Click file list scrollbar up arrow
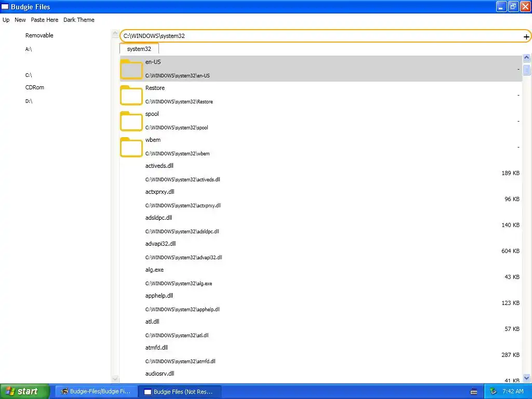The width and height of the screenshot is (532, 399). pyautogui.click(x=527, y=58)
